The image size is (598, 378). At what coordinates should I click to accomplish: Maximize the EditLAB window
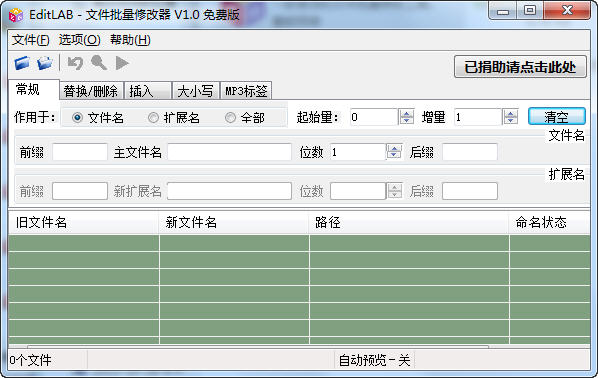[530, 11]
